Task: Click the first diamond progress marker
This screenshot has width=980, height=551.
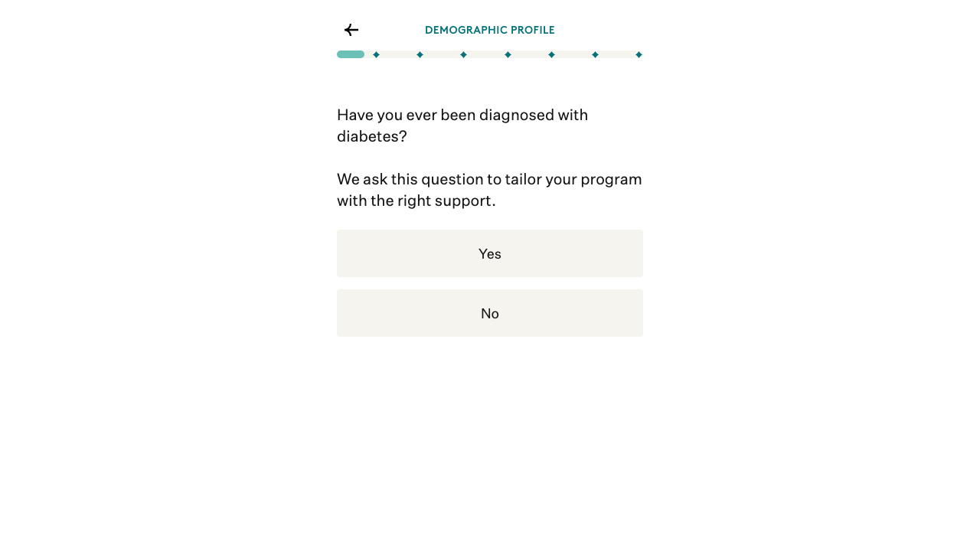Action: pyautogui.click(x=376, y=54)
